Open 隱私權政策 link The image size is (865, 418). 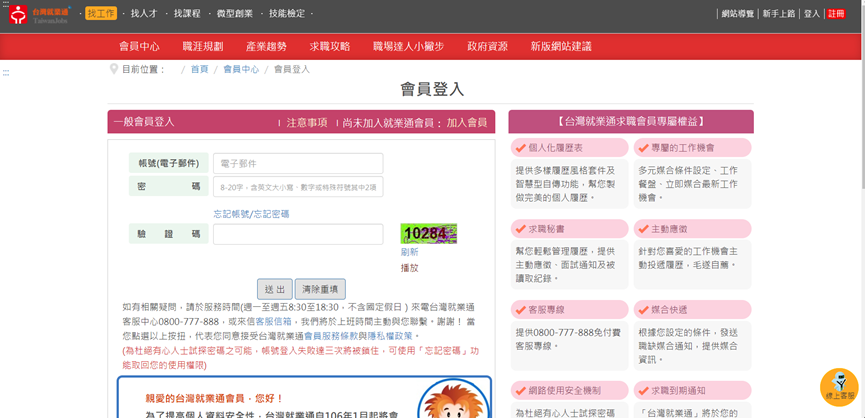click(391, 335)
